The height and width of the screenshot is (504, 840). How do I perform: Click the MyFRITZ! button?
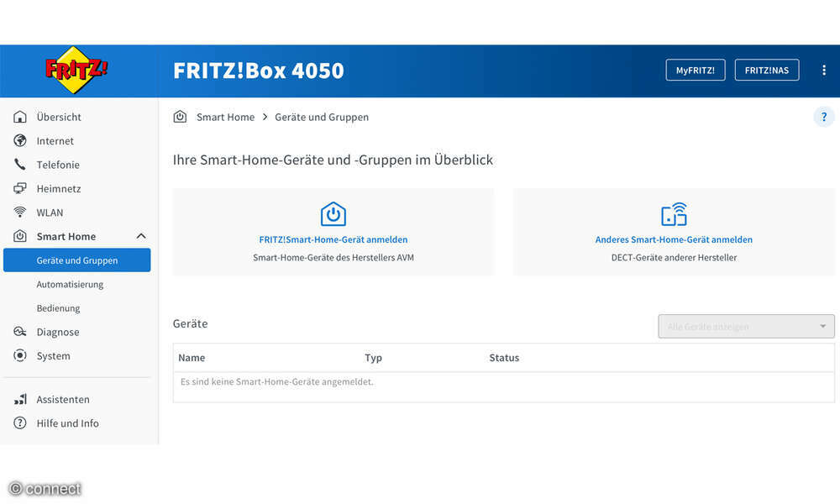[x=695, y=70]
